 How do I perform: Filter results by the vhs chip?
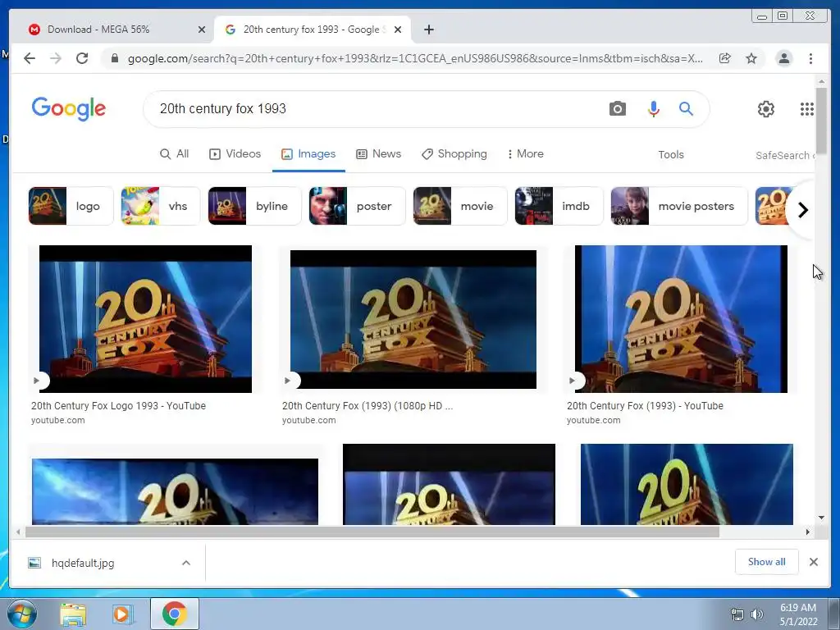[160, 206]
